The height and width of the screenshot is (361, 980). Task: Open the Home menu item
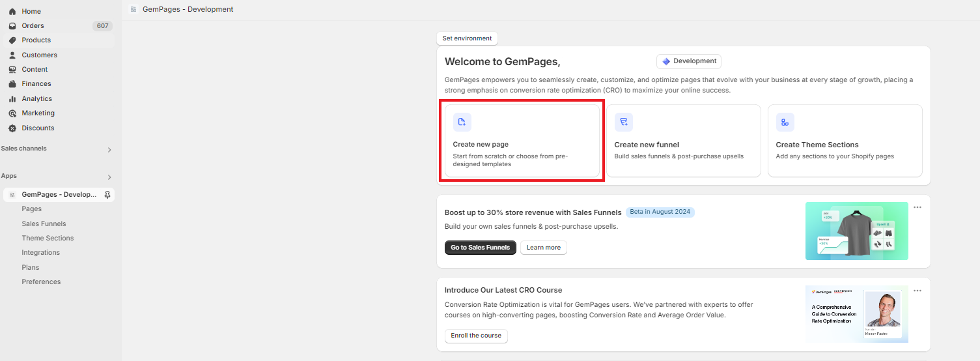(59, 12)
